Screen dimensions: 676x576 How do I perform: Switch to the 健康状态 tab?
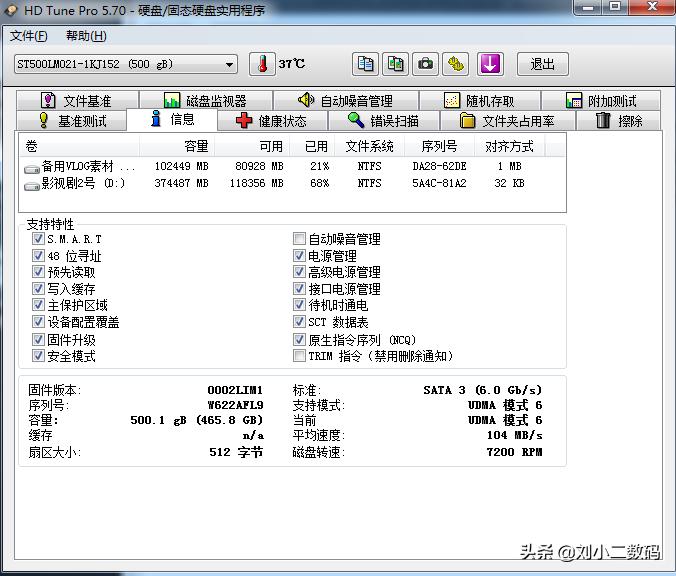click(x=273, y=121)
